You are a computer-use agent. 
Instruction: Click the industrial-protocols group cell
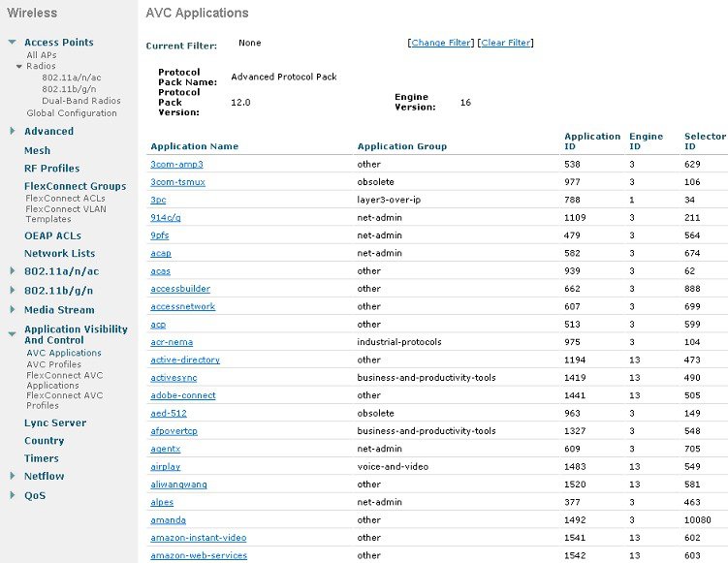tap(399, 342)
